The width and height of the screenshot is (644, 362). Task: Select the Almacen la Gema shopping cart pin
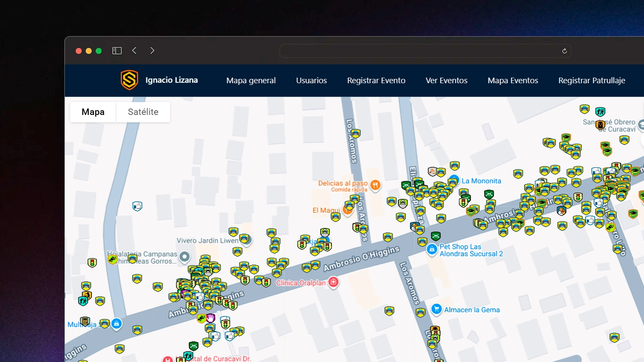coord(437,309)
